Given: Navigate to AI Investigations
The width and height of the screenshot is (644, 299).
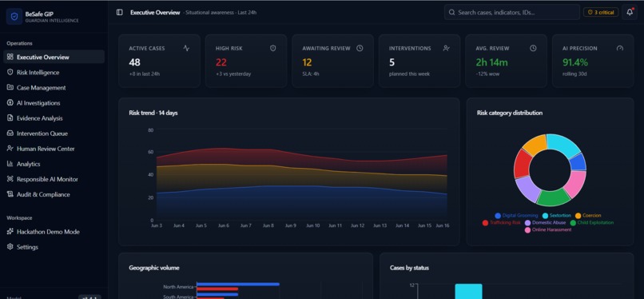Looking at the screenshot, I should (x=54, y=102).
